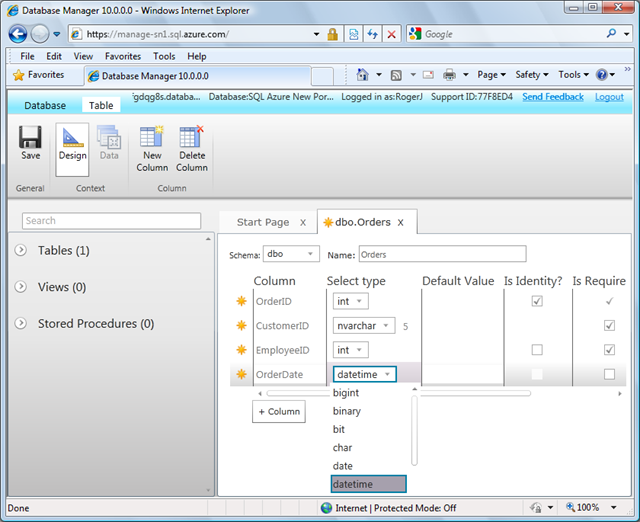640x522 pixels.
Task: Click asterisk marker beside OrderID row
Action: [241, 301]
